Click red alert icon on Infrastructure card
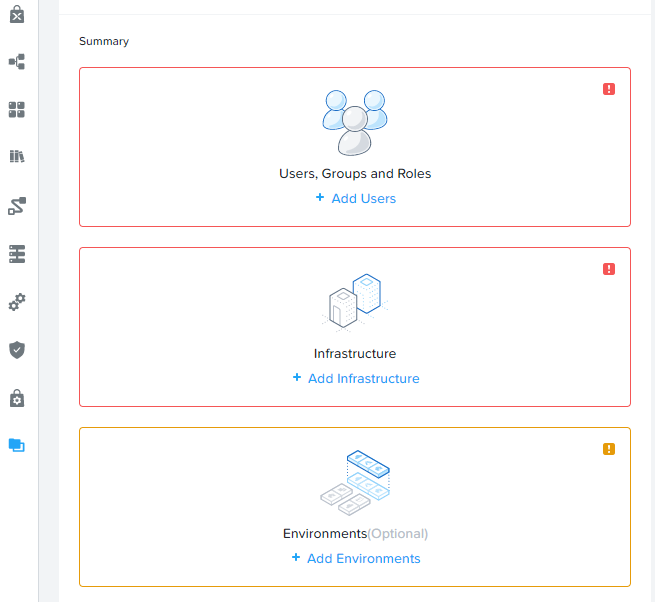655x602 pixels. click(x=609, y=269)
